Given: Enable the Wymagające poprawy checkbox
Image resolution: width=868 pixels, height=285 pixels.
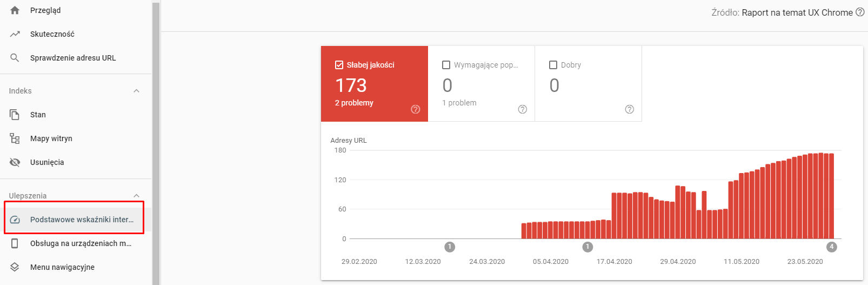Looking at the screenshot, I should [x=446, y=65].
